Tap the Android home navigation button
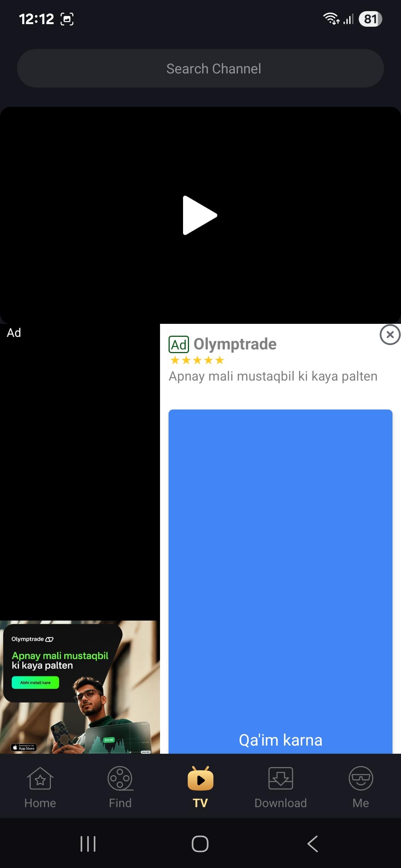Screen dimensions: 401x868 pos(200,844)
